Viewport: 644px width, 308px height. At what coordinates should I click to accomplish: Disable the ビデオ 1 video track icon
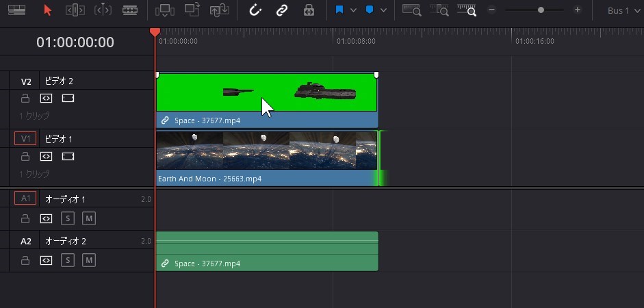[x=68, y=157]
